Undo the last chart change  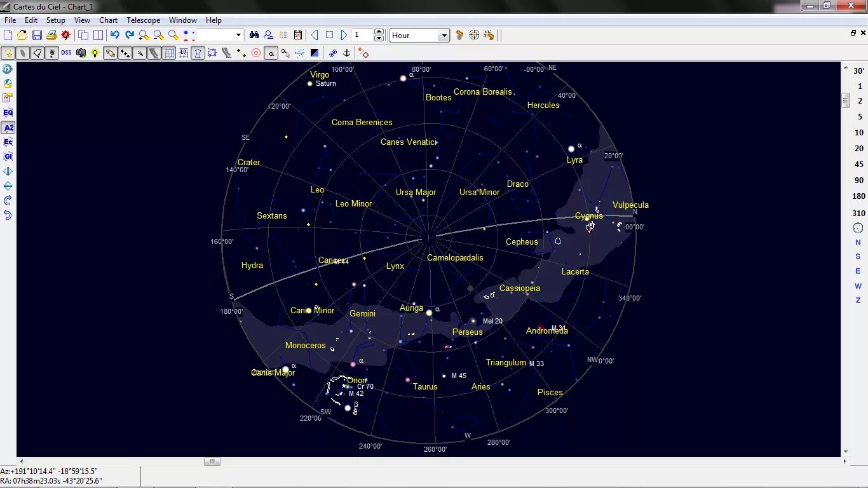[115, 35]
